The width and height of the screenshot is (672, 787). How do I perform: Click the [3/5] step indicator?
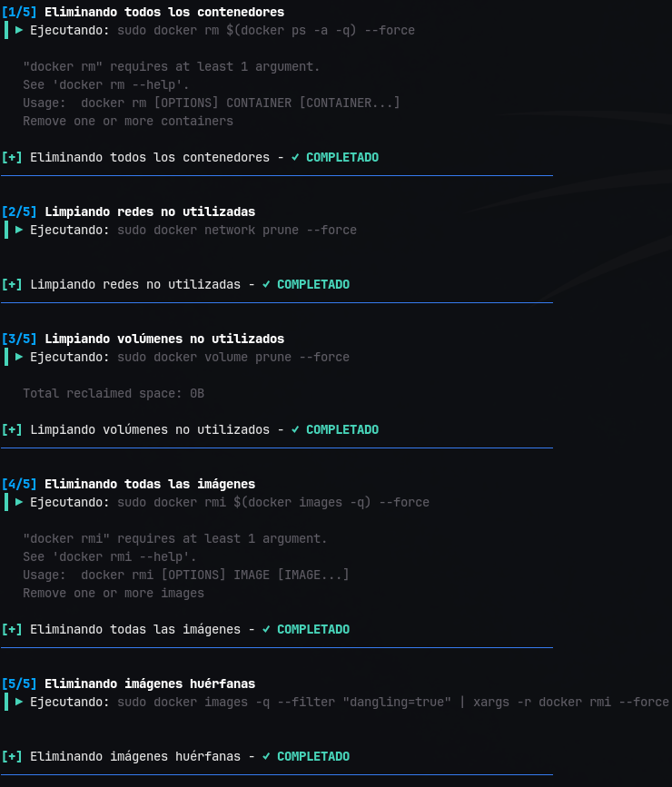[19, 339]
